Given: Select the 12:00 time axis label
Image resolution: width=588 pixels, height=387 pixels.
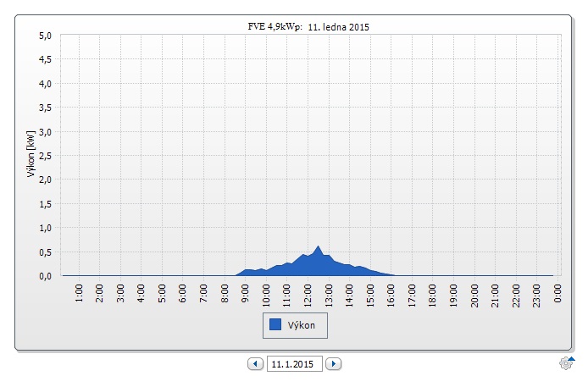Looking at the screenshot, I should tap(308, 294).
